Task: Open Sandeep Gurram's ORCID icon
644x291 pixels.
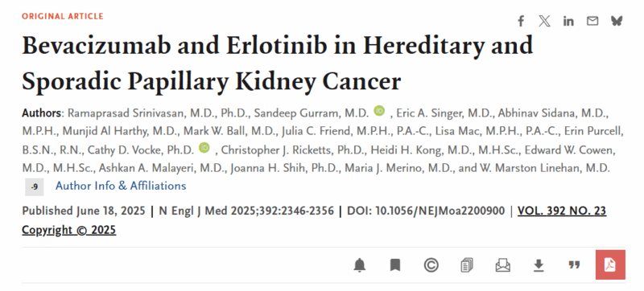Action: [x=379, y=111]
